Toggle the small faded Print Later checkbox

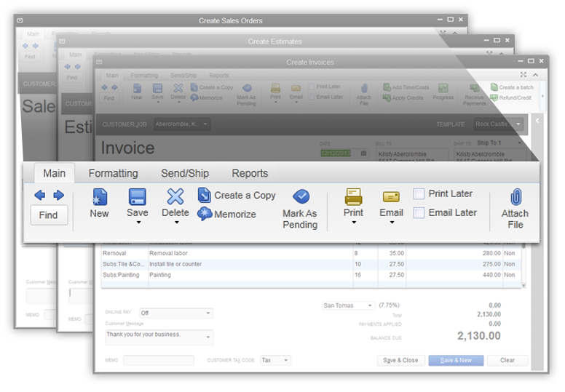312,87
